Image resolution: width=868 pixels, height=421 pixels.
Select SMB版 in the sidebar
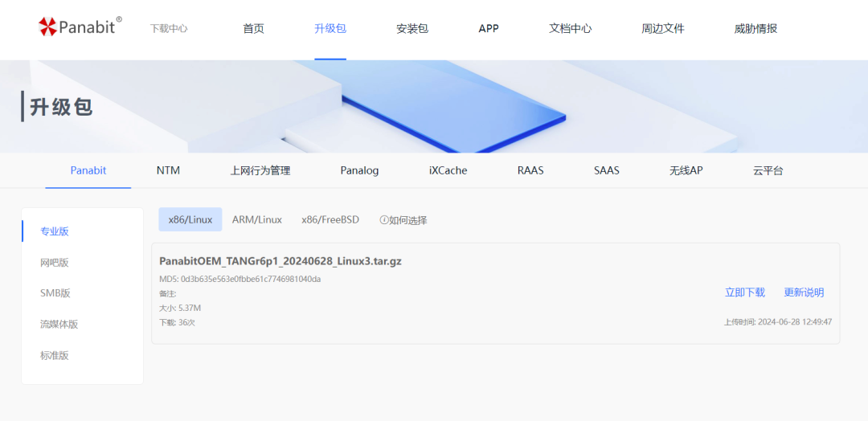pos(55,293)
